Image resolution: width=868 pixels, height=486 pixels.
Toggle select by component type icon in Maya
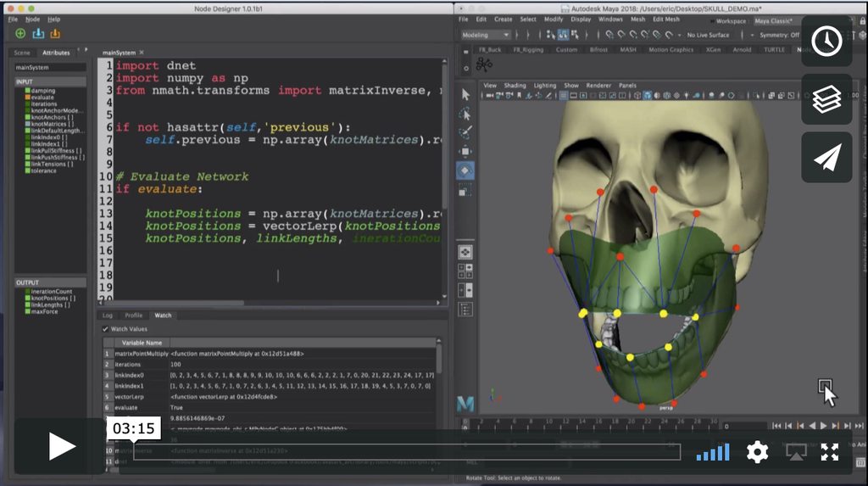tap(576, 35)
